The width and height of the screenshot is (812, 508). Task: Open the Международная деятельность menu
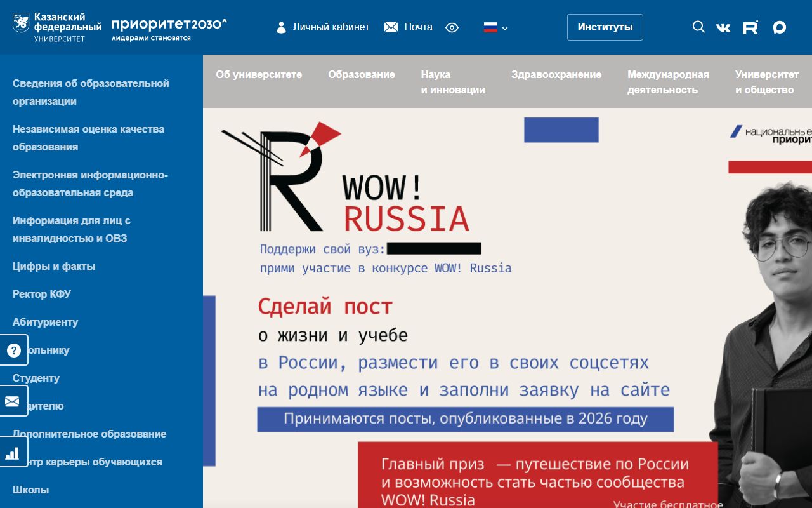coord(668,82)
